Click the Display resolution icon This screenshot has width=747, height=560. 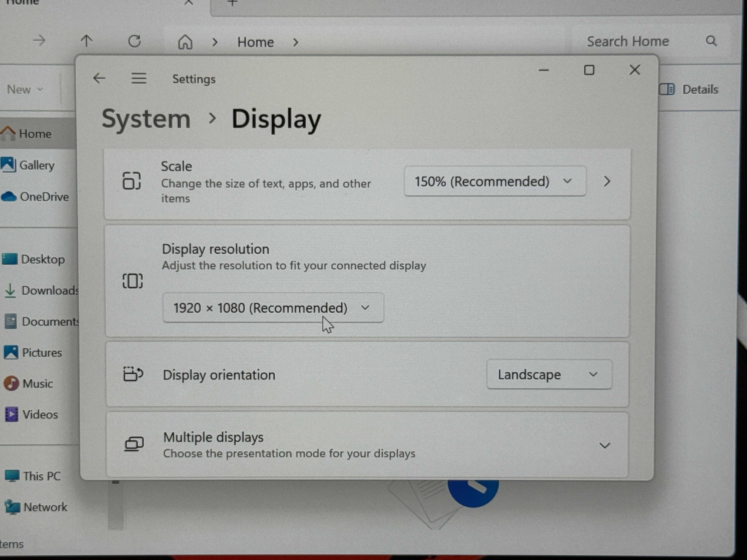[132, 281]
